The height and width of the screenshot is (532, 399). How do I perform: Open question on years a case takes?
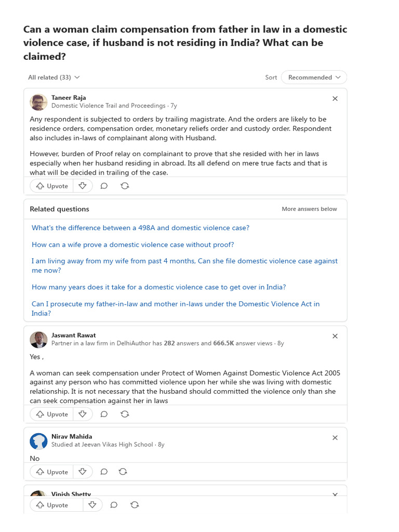pyautogui.click(x=159, y=287)
